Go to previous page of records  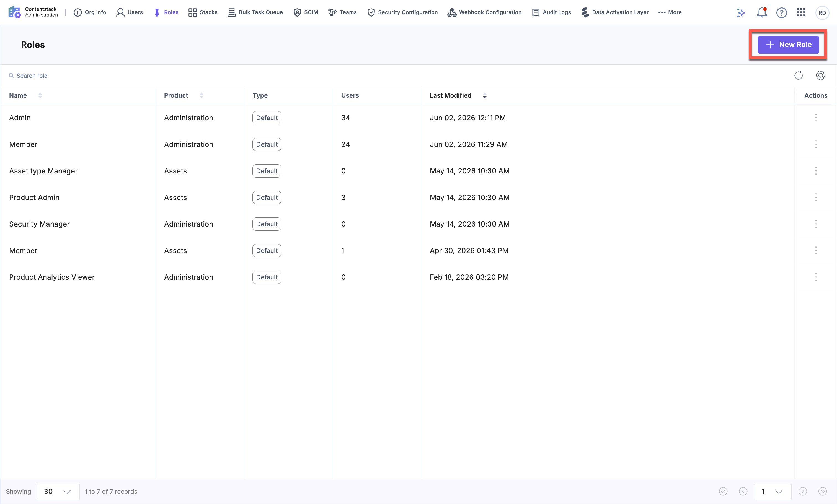point(743,492)
